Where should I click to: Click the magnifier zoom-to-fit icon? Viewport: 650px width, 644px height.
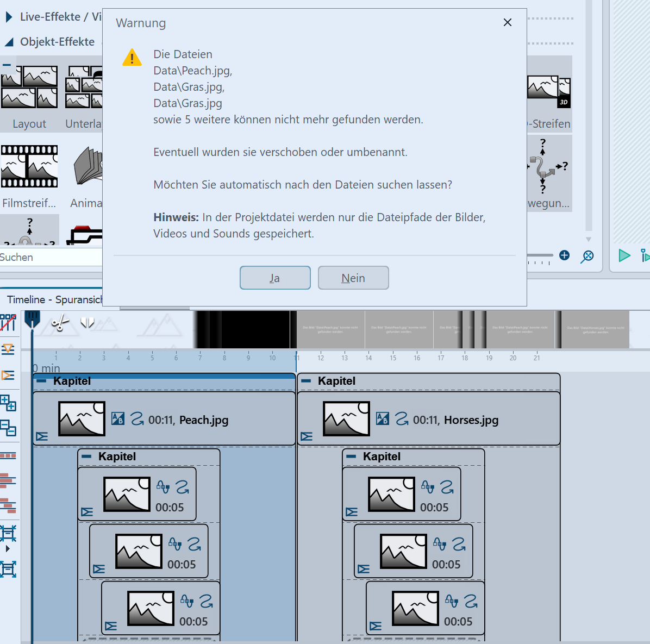click(587, 256)
